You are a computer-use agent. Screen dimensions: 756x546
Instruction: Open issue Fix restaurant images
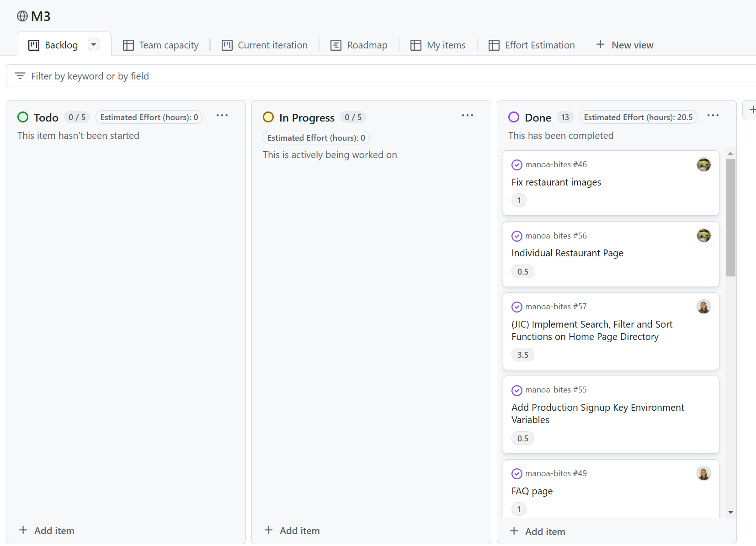[556, 182]
